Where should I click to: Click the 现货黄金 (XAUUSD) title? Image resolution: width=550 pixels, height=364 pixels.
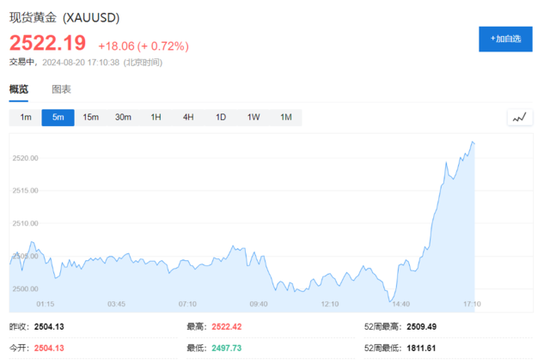pyautogui.click(x=65, y=18)
